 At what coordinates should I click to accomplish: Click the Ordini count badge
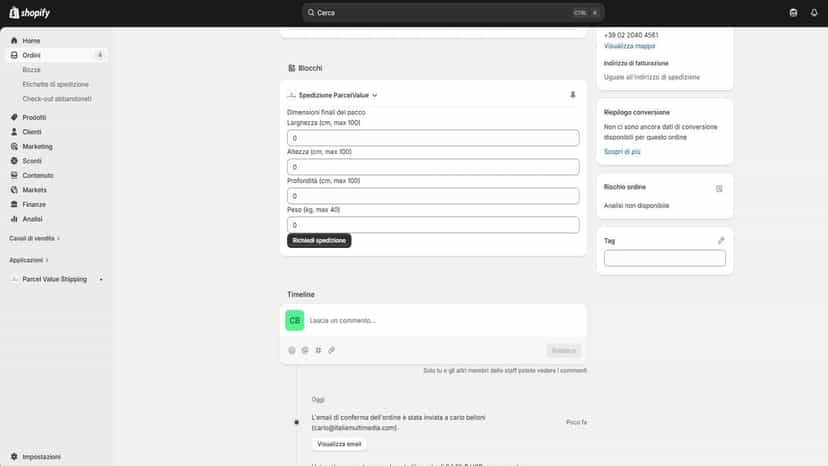click(100, 55)
